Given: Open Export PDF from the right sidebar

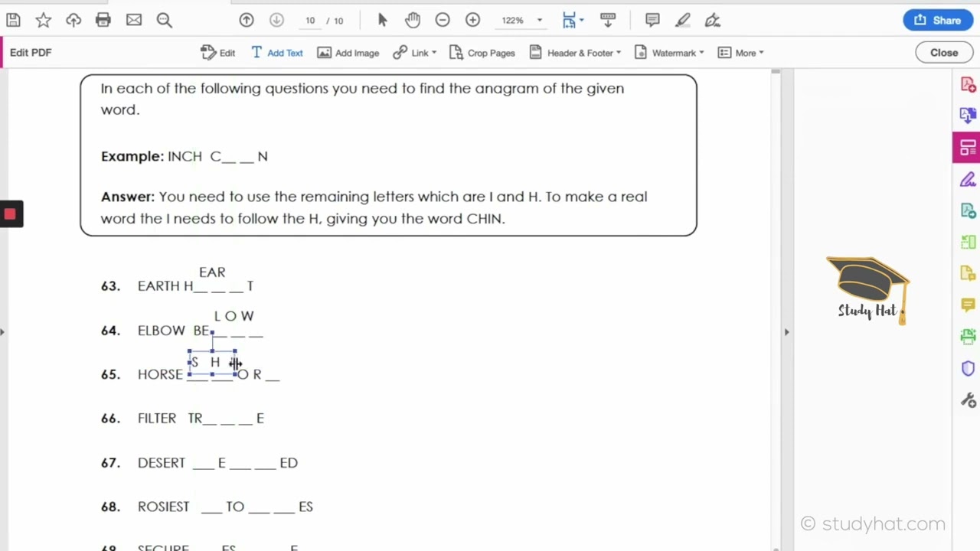Looking at the screenshot, I should [x=968, y=116].
